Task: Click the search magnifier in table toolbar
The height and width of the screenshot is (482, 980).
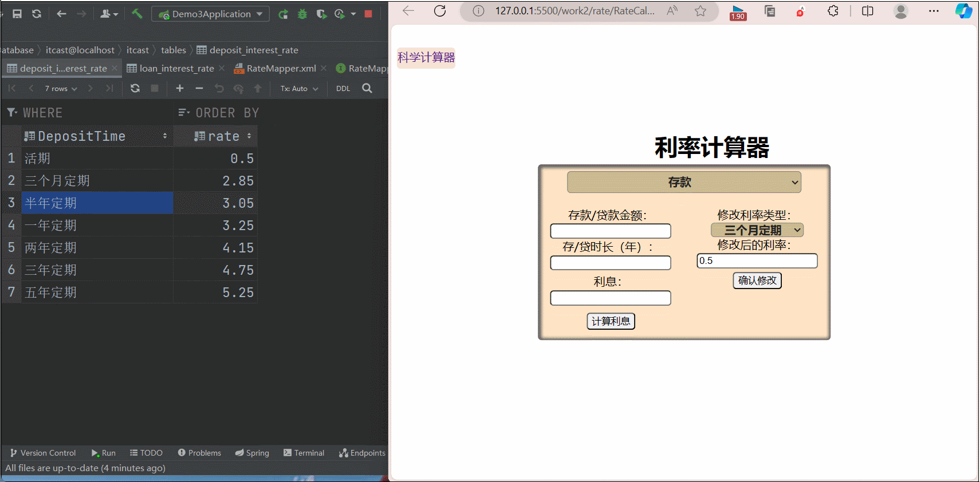Action: point(367,88)
